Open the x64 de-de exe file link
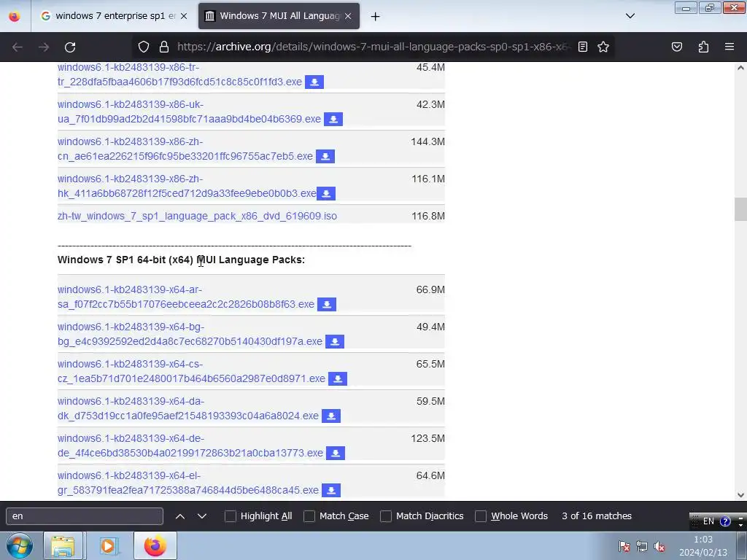 point(190,446)
